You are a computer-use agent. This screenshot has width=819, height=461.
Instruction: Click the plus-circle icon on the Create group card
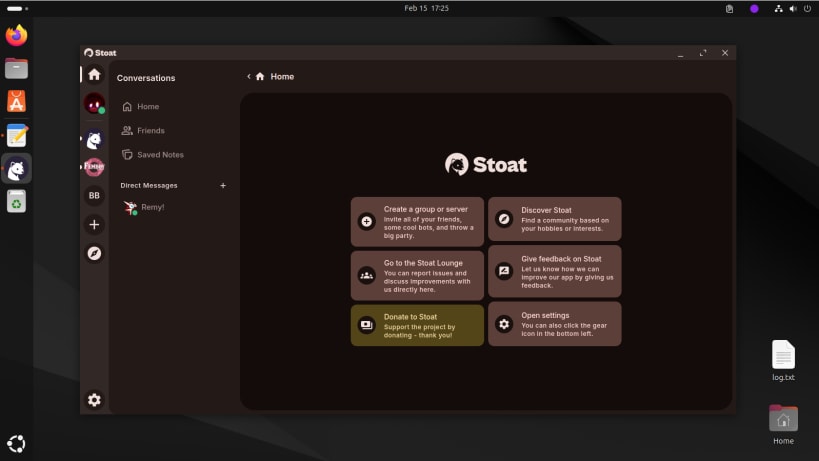pos(367,221)
